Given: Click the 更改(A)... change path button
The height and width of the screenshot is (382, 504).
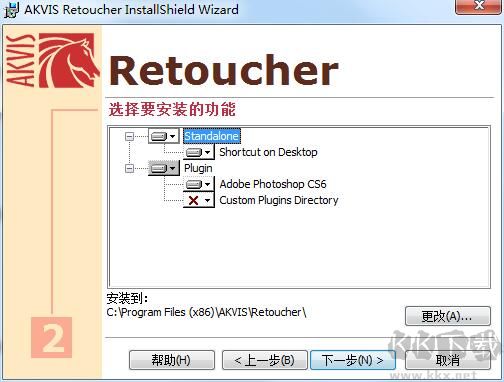Looking at the screenshot, I should 448,316.
